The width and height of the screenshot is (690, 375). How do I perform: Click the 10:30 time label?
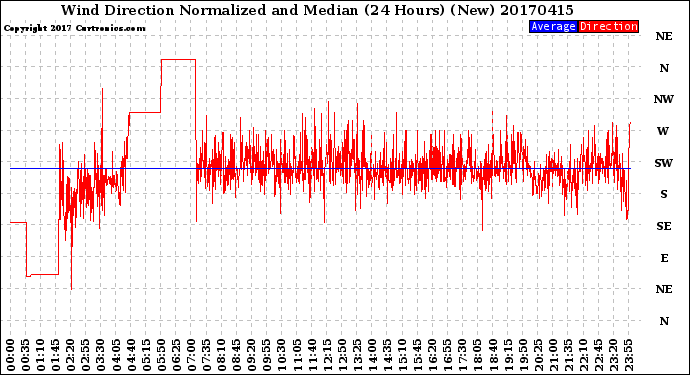[282, 355]
